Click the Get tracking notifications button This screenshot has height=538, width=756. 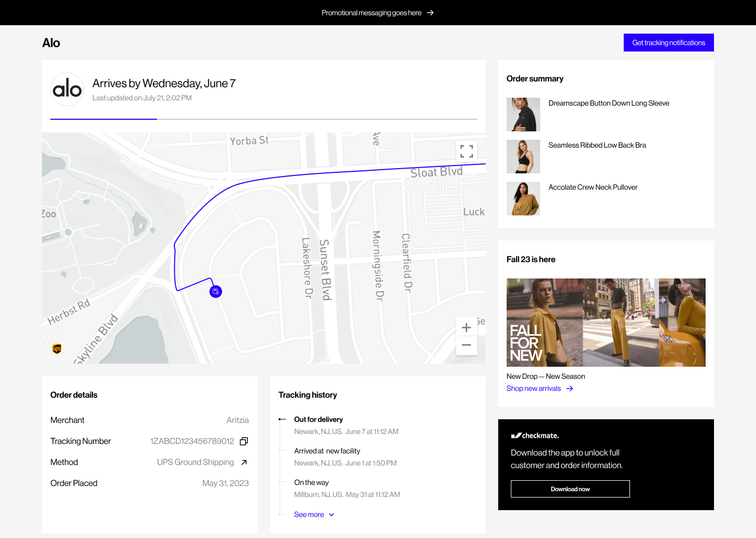click(x=668, y=43)
